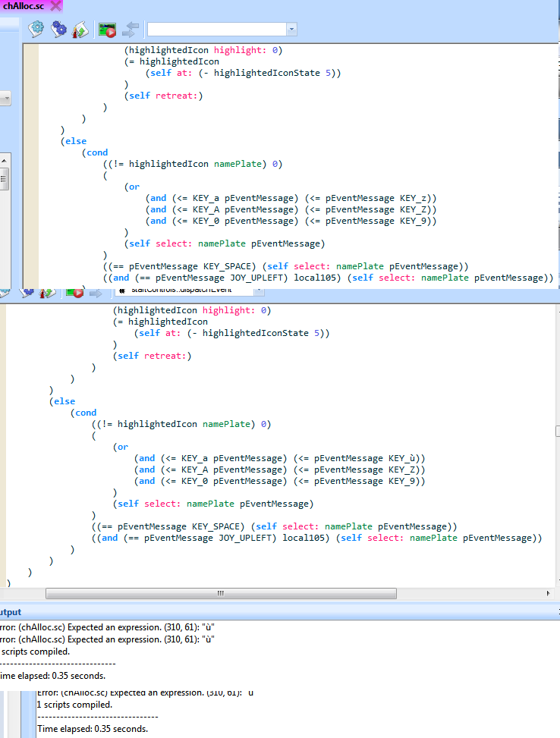This screenshot has height=738, width=560.
Task: Click the '1 scripts compiled.' output line
Action: (74, 705)
